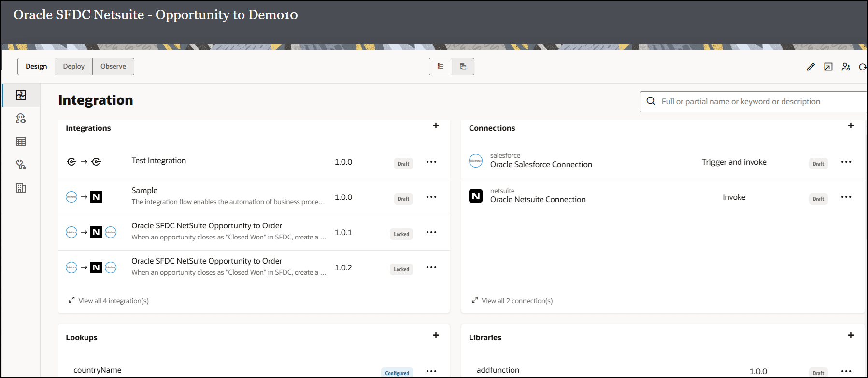Click the Connections panel heading

(492, 128)
